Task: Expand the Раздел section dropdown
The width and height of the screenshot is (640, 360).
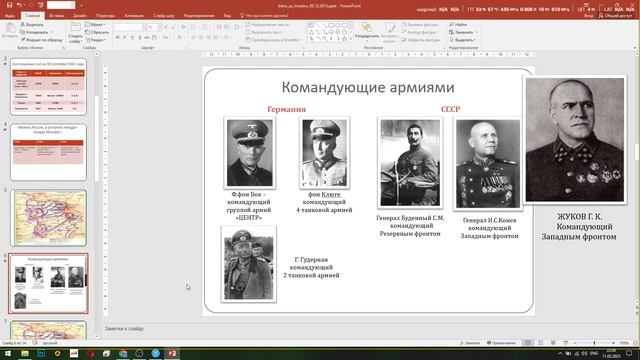Action: [96, 40]
